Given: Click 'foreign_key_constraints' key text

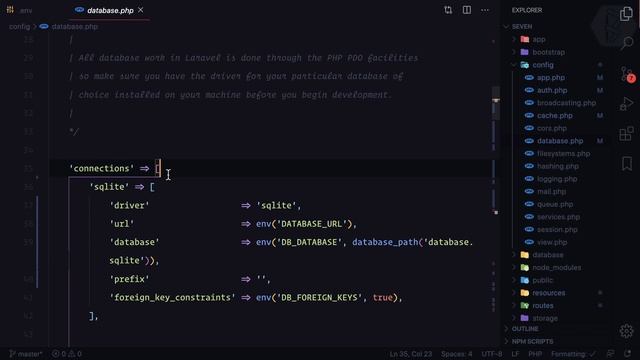Looking at the screenshot, I should point(172,298).
